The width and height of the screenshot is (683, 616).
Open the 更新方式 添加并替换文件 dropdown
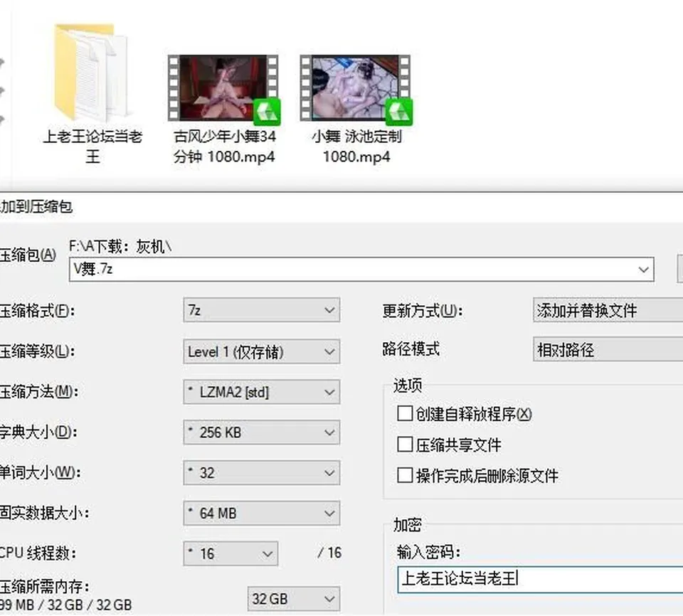coord(608,310)
